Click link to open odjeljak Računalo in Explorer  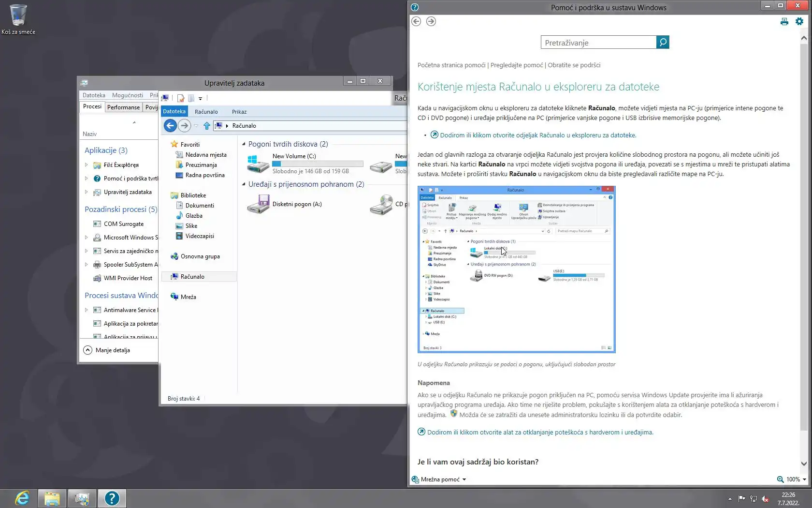[x=533, y=135]
